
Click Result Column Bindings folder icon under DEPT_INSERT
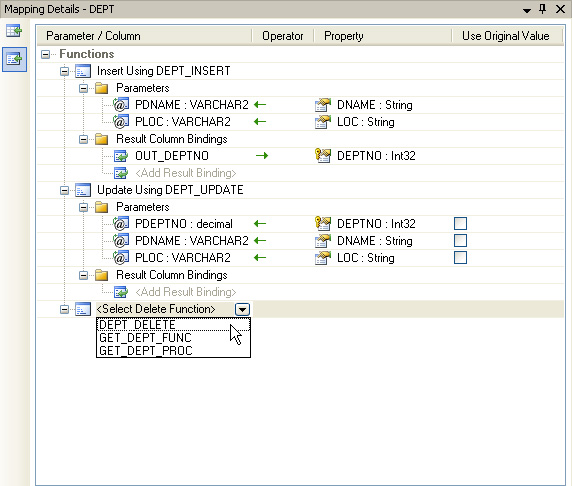click(101, 139)
